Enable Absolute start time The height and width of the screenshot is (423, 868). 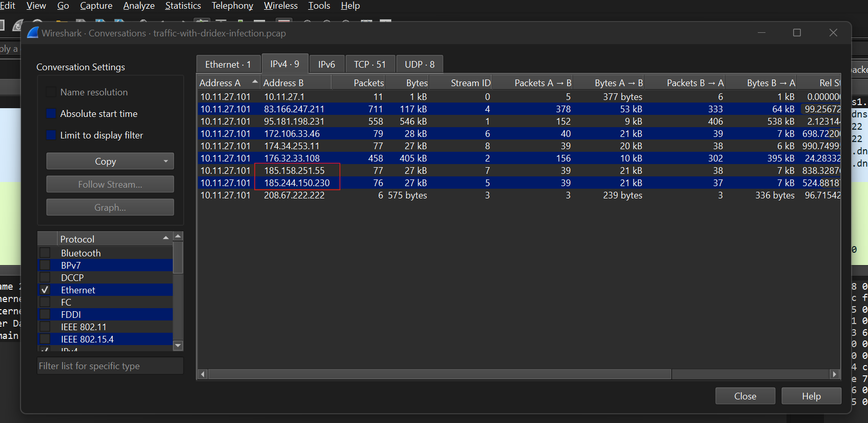pos(51,114)
